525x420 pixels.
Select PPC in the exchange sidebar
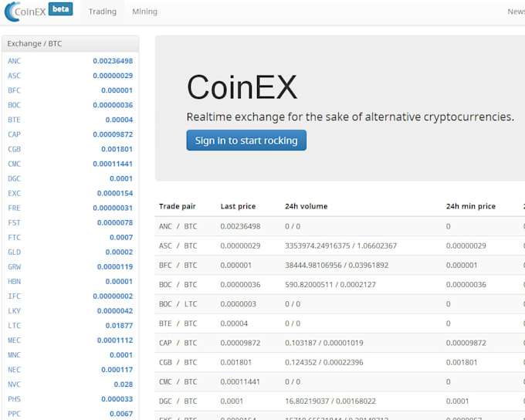pyautogui.click(x=15, y=414)
